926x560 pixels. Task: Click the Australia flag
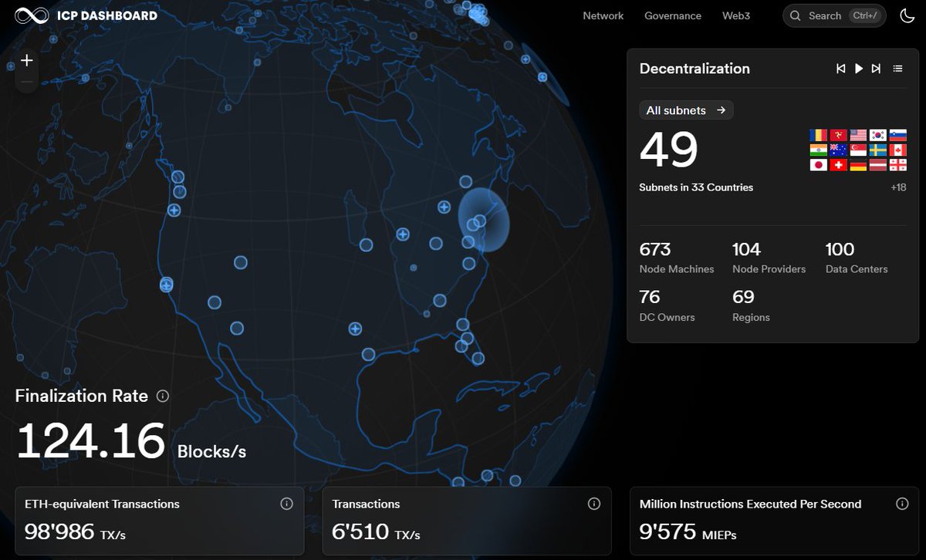pos(839,150)
